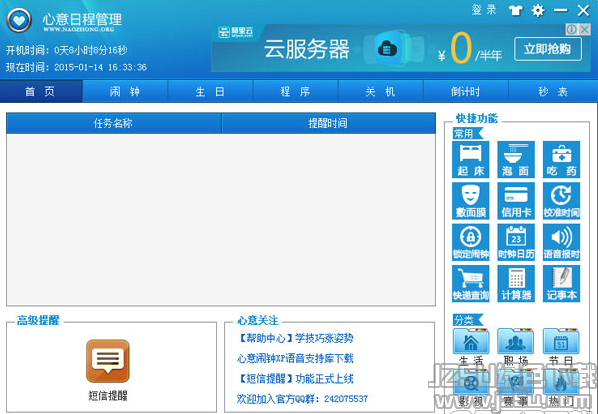Open the 【短信提醒】功能正式上线 link
Screen dimensions: 598x414
pyautogui.click(x=295, y=379)
